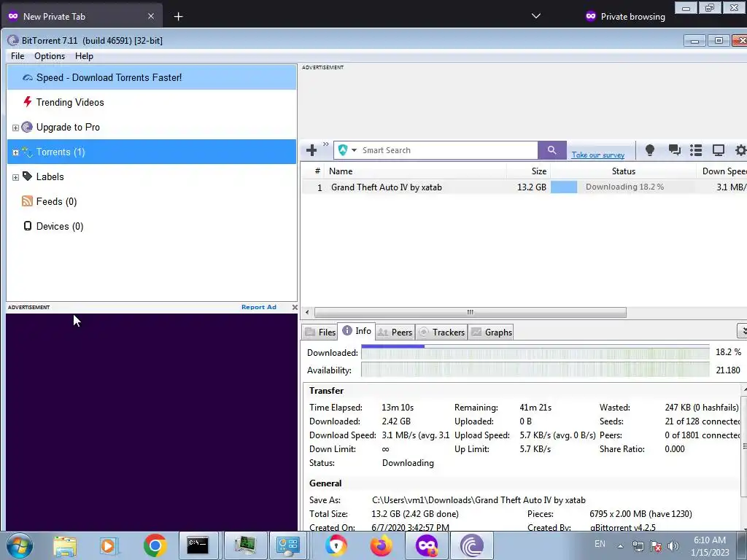Expand the Labels tree node
747x560 pixels.
pos(16,177)
